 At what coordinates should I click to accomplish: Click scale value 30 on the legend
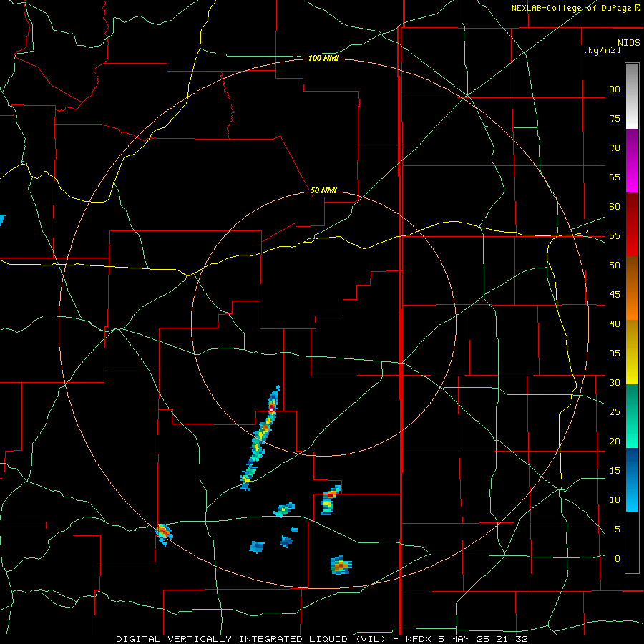[615, 382]
